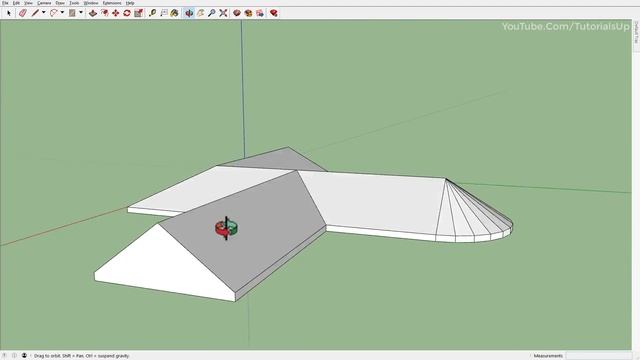Click the Measurements input box
Viewport: 640px width, 360px height.
click(x=598, y=356)
